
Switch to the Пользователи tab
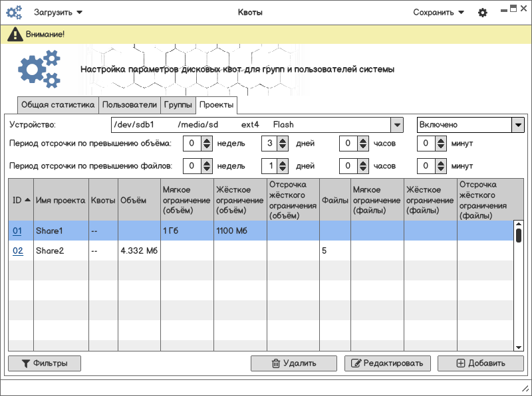click(130, 105)
